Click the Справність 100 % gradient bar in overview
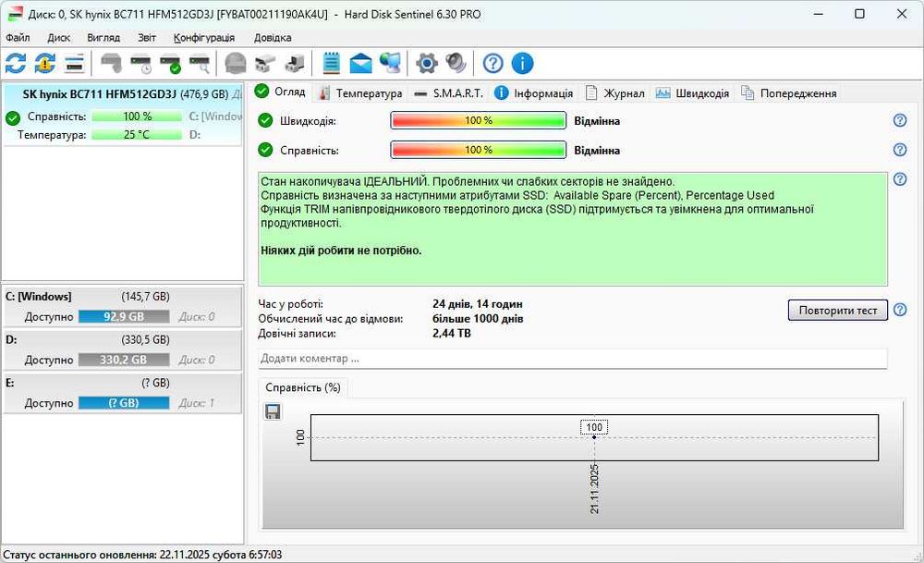 click(478, 150)
